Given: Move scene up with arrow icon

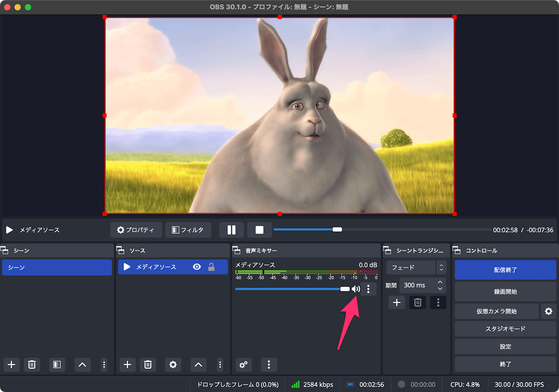Looking at the screenshot, I should [x=82, y=364].
